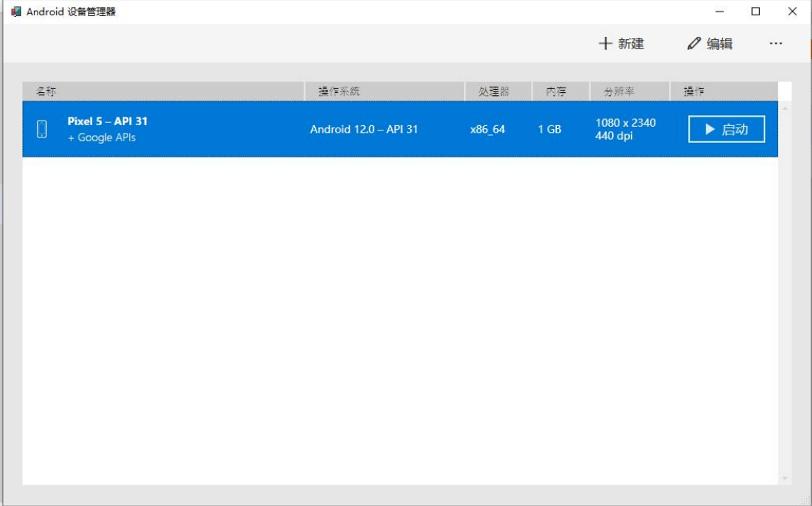Close the Android 设备管理器 window

(792, 12)
